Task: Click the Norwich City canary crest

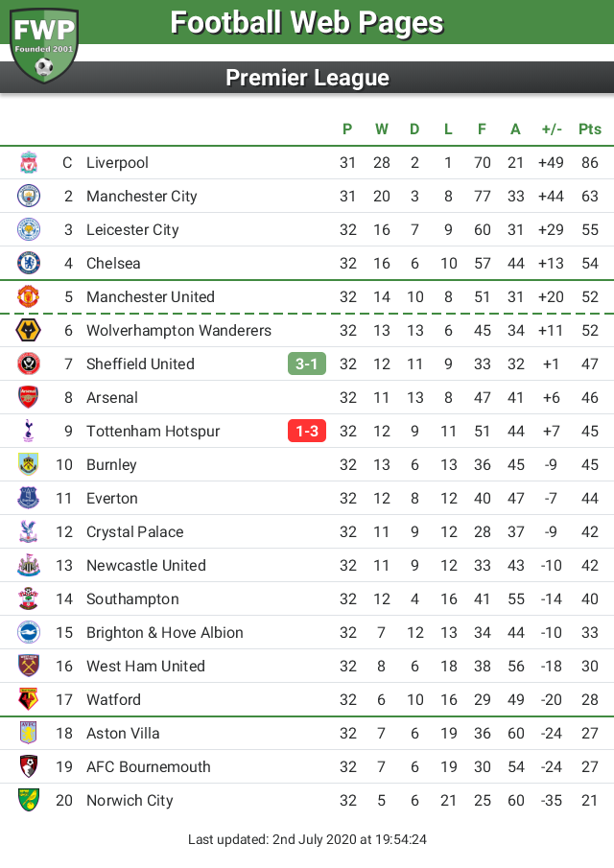Action: click(28, 801)
